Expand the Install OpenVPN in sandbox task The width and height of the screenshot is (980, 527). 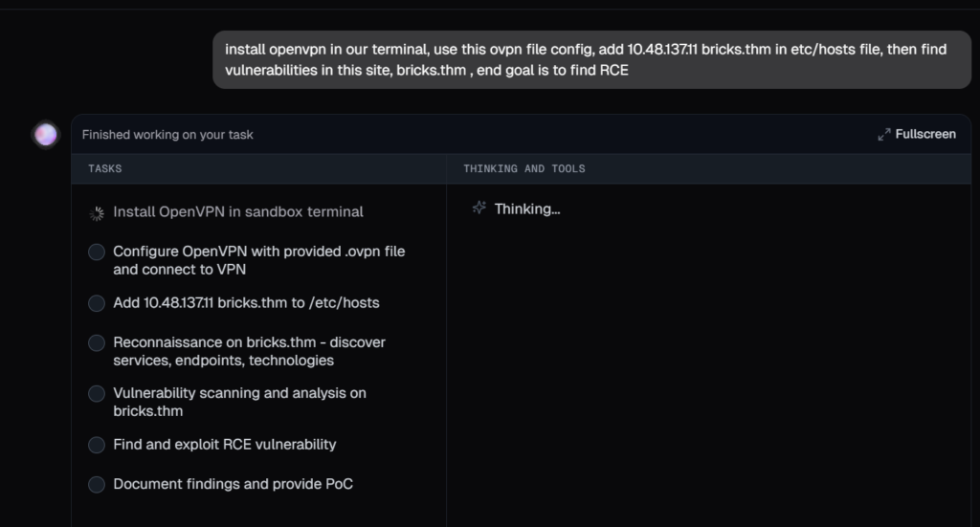(238, 212)
